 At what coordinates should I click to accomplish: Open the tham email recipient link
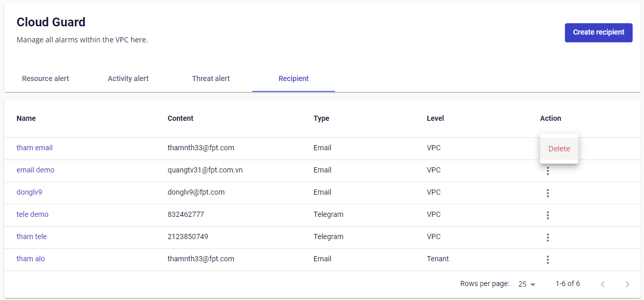(x=35, y=148)
